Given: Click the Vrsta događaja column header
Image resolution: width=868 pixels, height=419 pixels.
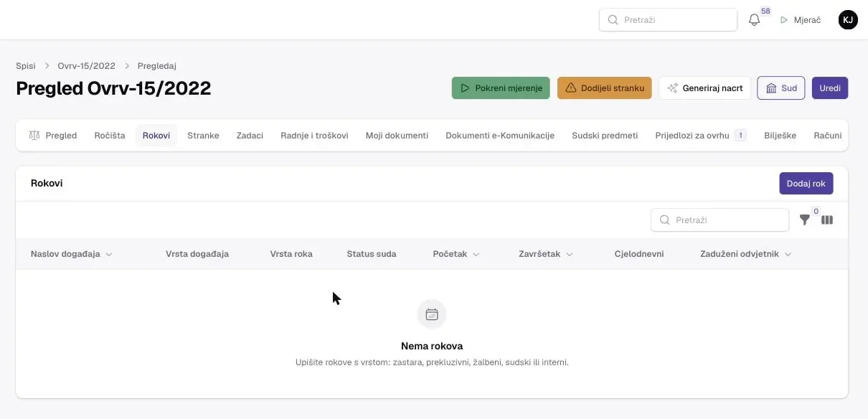Looking at the screenshot, I should (197, 254).
